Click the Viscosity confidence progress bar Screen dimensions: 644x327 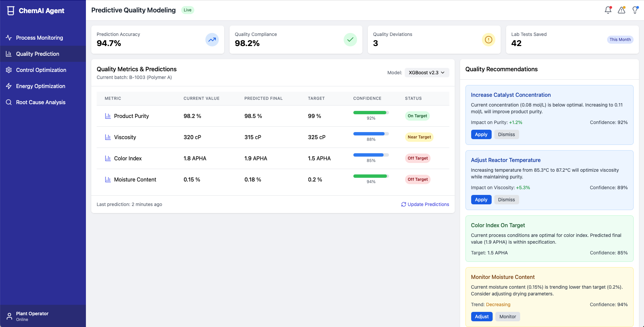(x=371, y=134)
